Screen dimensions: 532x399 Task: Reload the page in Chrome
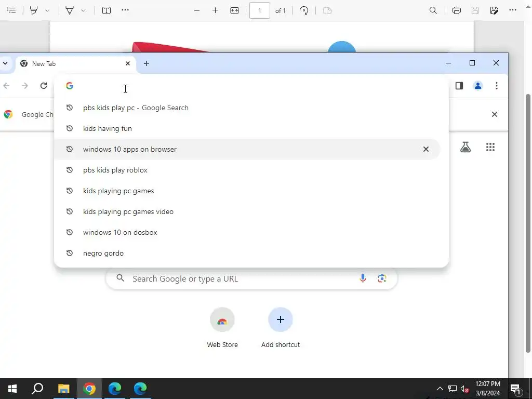coord(44,86)
